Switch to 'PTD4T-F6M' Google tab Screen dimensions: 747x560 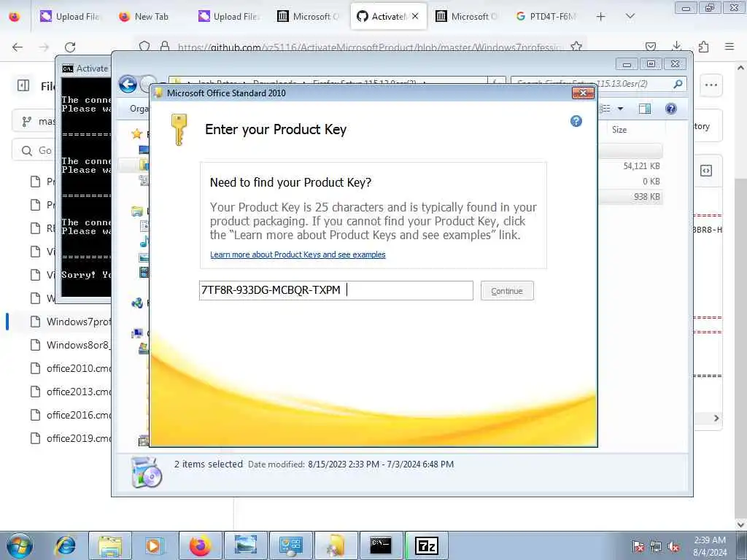tap(546, 16)
